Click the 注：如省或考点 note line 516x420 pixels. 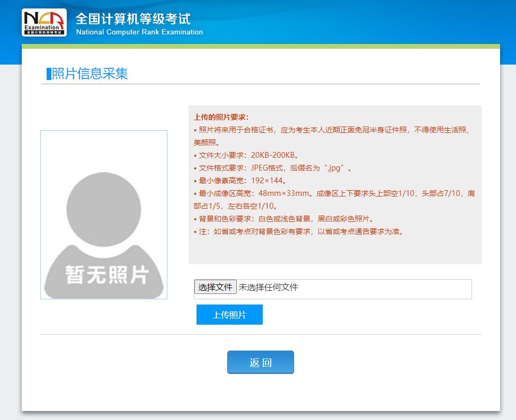tap(298, 231)
